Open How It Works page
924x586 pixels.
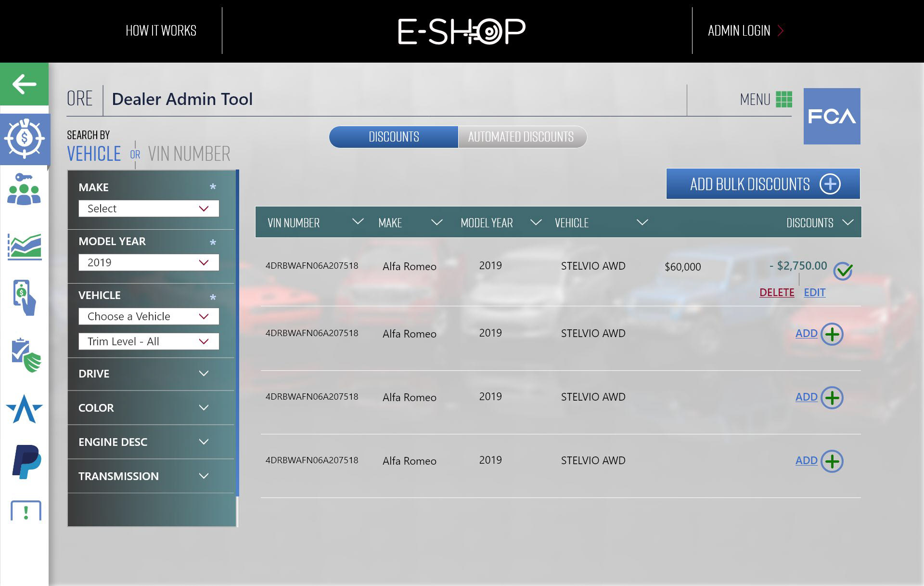click(x=161, y=31)
